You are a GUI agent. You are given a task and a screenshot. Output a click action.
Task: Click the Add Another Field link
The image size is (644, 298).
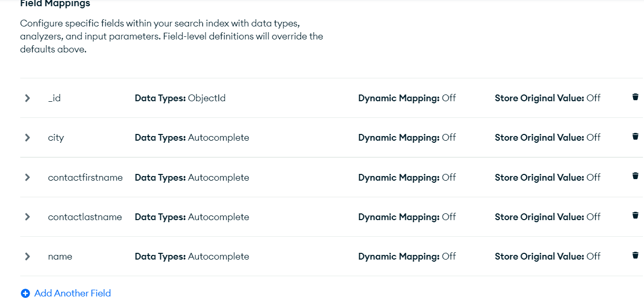(x=72, y=293)
